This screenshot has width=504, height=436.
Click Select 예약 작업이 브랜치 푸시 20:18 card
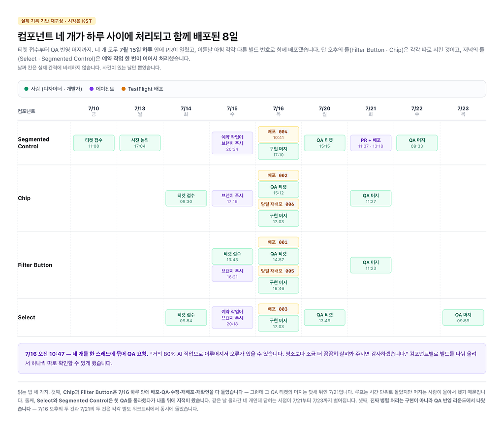click(232, 318)
